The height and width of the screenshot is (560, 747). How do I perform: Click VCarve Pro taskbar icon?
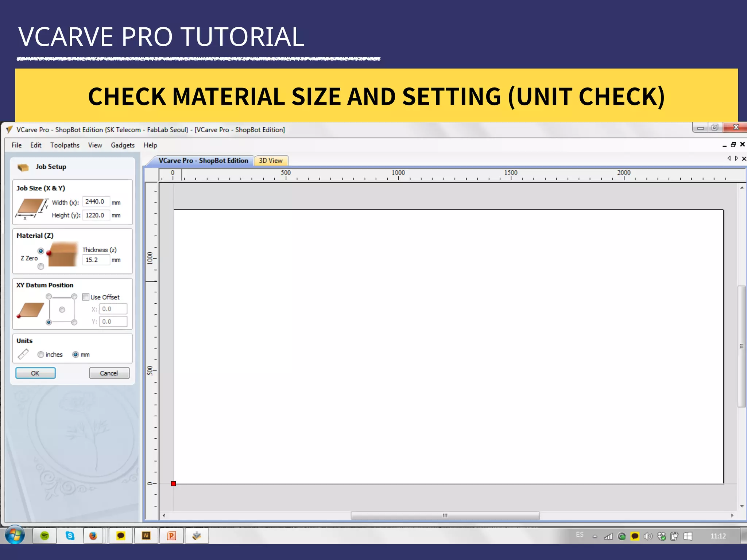pos(197,536)
